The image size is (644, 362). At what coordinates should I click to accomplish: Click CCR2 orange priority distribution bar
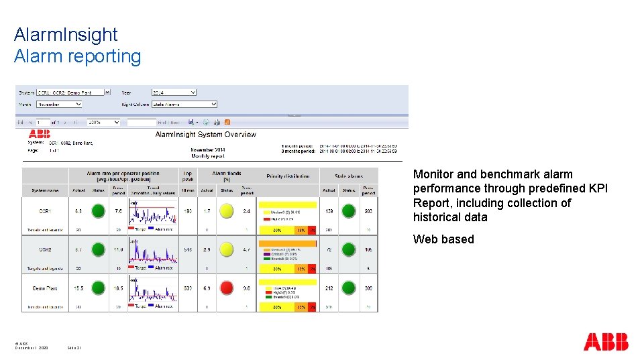click(288, 243)
